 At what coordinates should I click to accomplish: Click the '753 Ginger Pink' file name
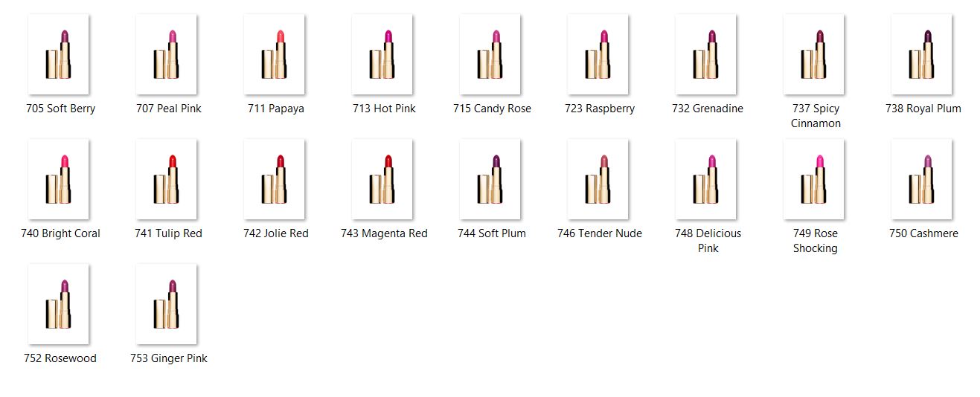point(168,358)
